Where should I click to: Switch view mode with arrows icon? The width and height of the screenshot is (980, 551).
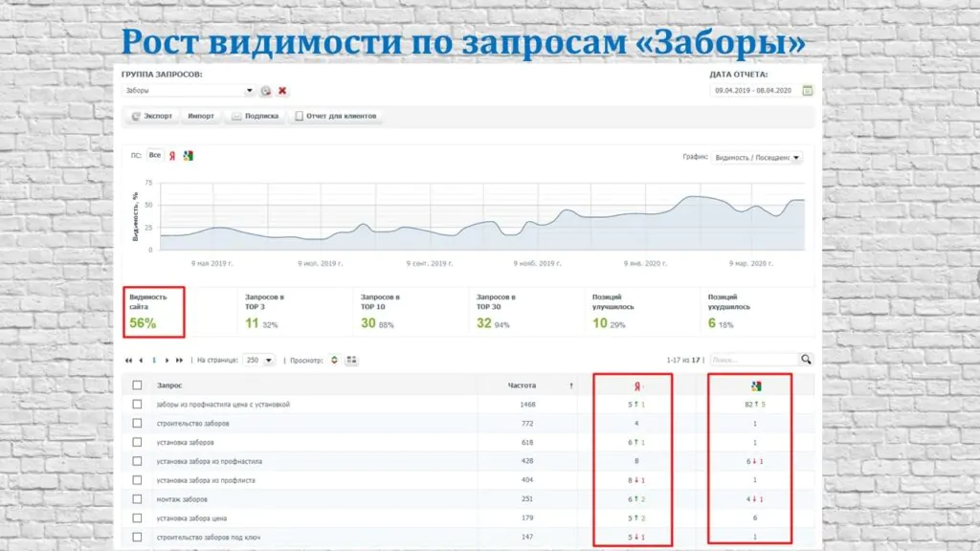[x=334, y=360]
